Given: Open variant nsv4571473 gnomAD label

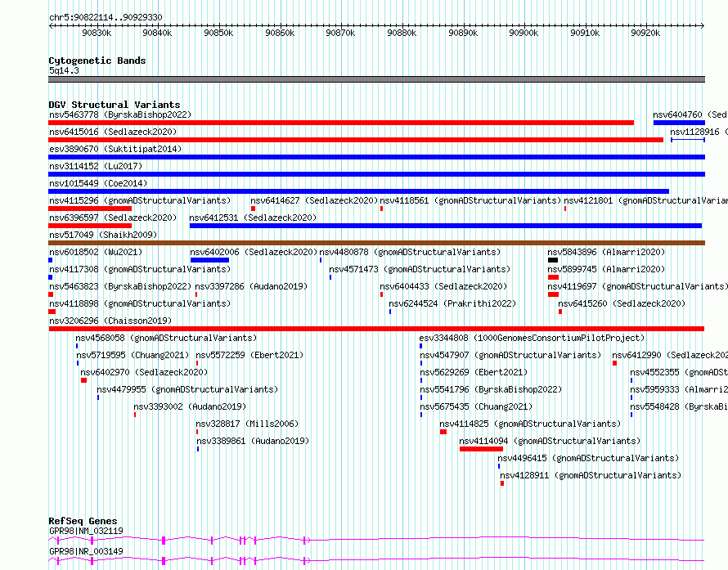Looking at the screenshot, I should pos(420,269).
